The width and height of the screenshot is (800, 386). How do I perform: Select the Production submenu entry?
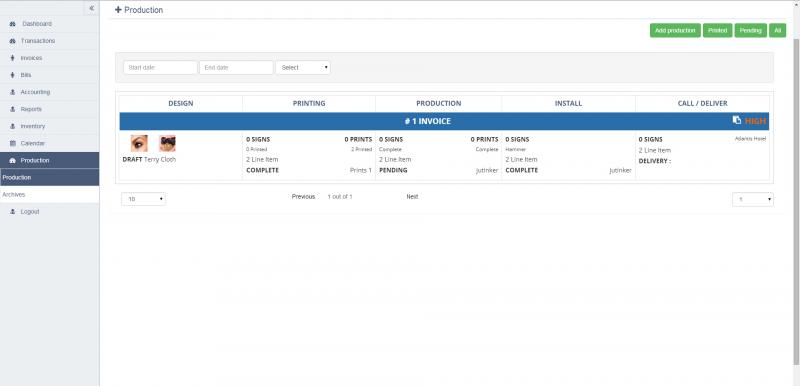point(49,177)
